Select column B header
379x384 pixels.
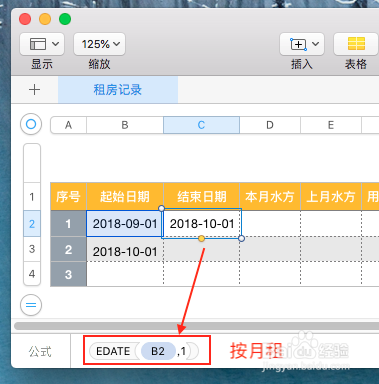(125, 125)
